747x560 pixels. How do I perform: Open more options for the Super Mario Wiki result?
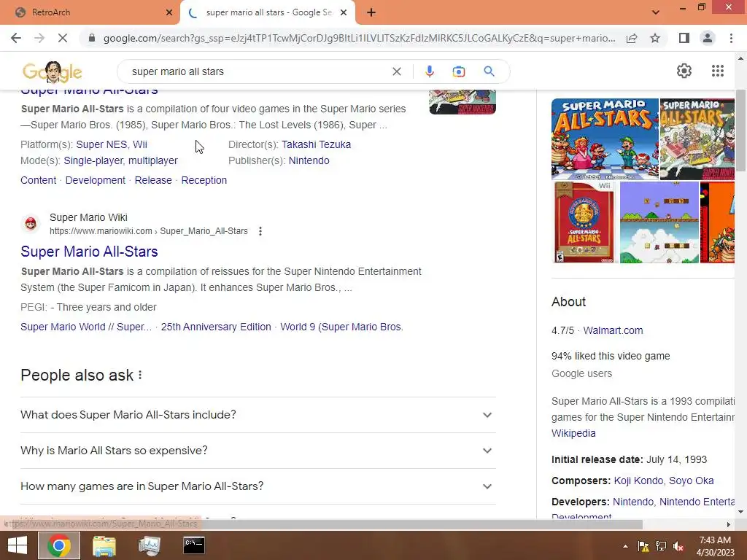(x=260, y=231)
